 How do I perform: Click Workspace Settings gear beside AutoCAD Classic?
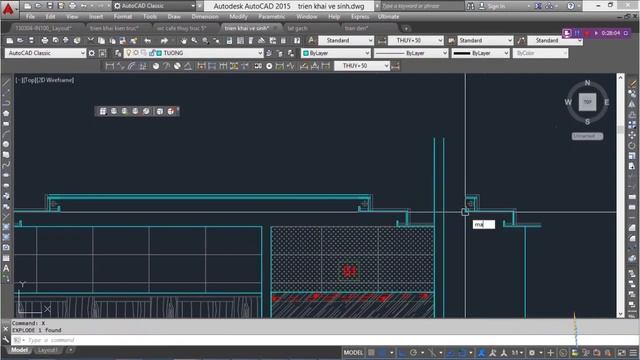92,53
